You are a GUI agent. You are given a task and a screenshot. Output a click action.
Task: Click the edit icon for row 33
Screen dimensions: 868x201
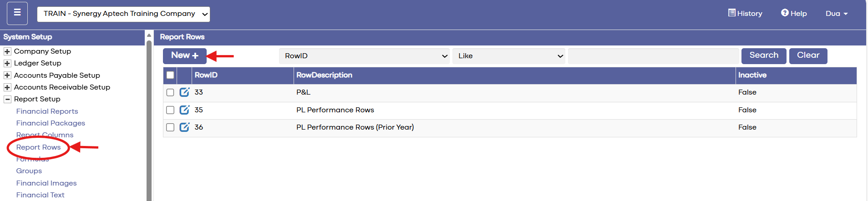(184, 92)
